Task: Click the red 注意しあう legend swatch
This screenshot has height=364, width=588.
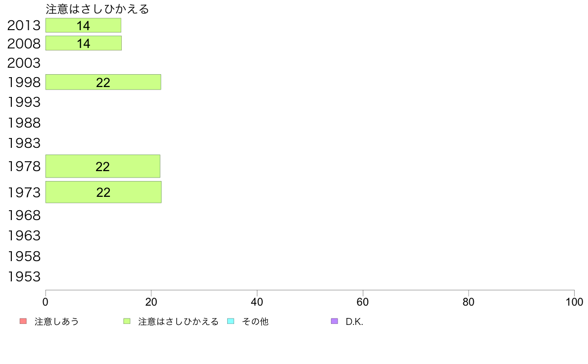Action: pos(23,321)
